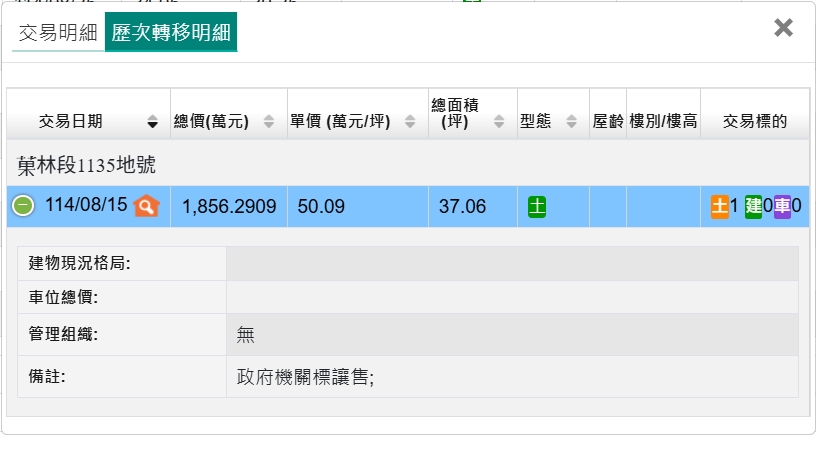Image resolution: width=816 pixels, height=474 pixels.
Task: Select the 菓林段1135地號 group row
Action: (86, 165)
